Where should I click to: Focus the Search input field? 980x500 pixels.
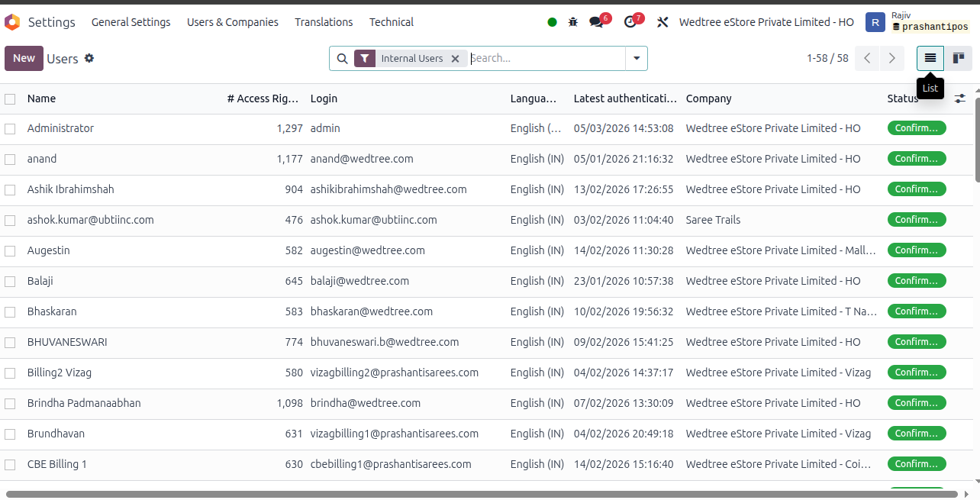tap(546, 58)
